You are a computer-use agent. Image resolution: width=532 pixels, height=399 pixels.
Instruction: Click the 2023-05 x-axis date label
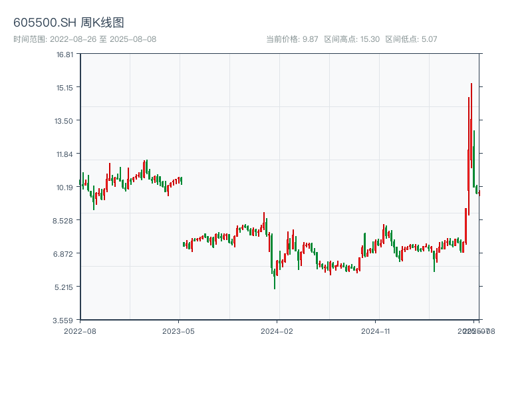[179, 331]
